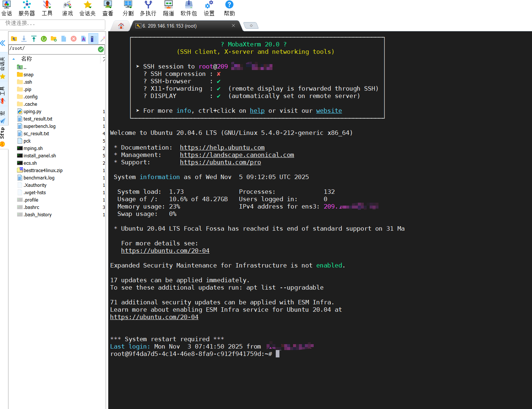This screenshot has width=532, height=409.
Task: Delete selected file with red X icon
Action: [x=74, y=39]
